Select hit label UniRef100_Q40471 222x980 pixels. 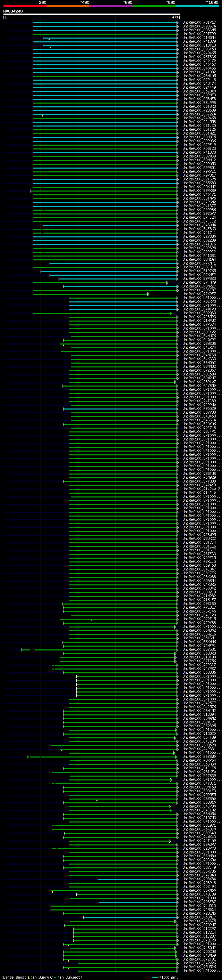[x=199, y=194]
